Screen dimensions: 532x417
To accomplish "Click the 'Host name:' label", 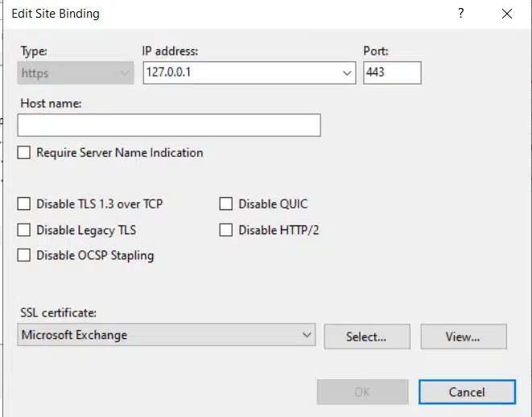I will [x=53, y=103].
